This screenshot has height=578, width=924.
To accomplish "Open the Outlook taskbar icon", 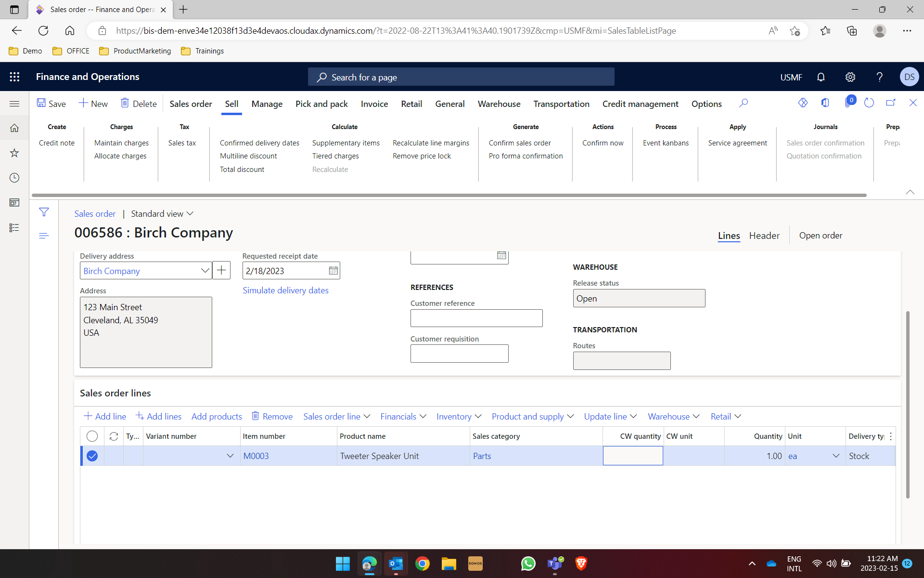I will (396, 564).
